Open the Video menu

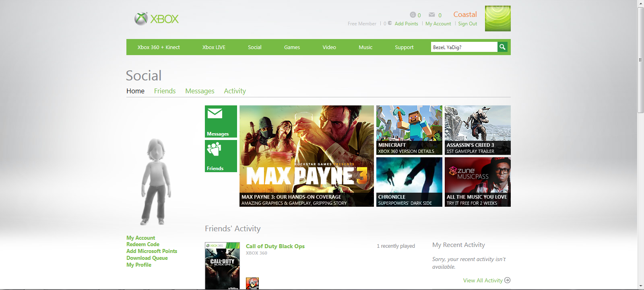(x=329, y=47)
